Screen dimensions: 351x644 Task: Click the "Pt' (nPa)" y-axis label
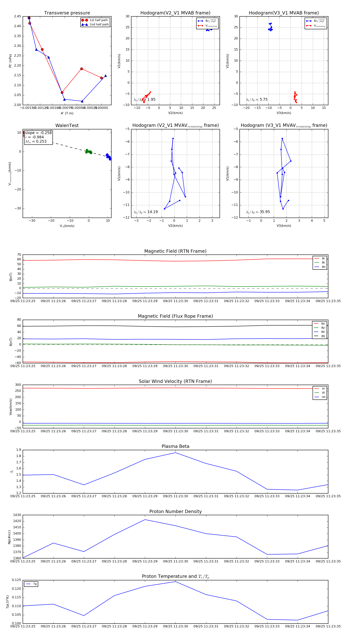[x=10, y=61]
